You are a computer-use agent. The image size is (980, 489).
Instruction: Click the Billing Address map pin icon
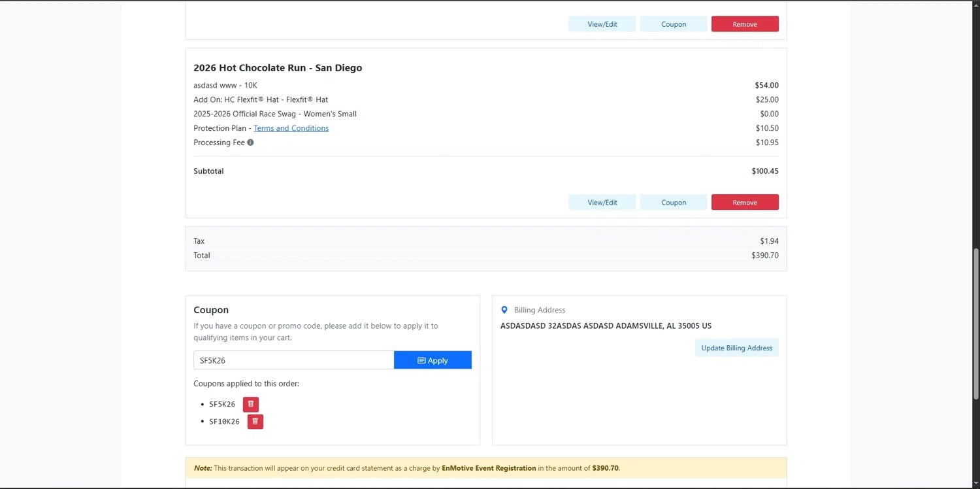[x=504, y=310]
